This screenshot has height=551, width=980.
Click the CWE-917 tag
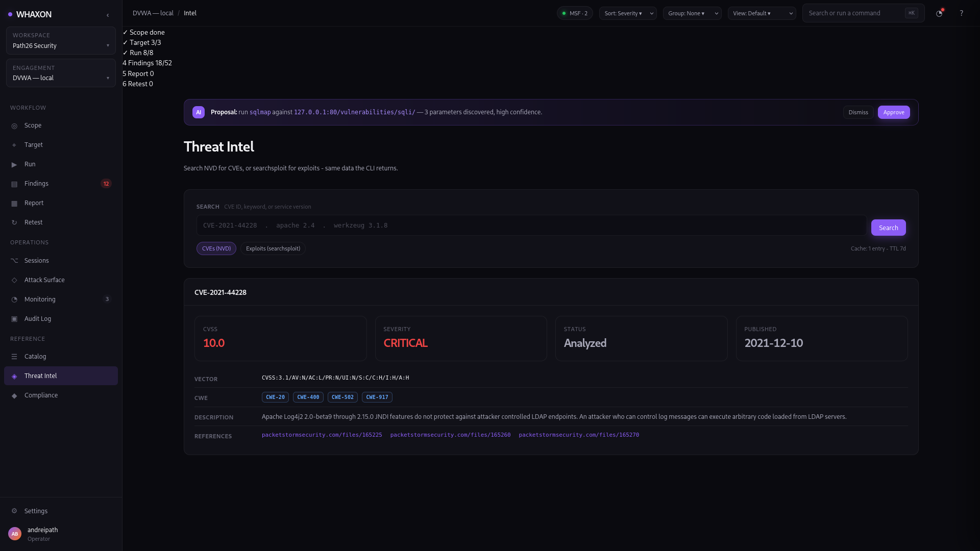pyautogui.click(x=377, y=397)
